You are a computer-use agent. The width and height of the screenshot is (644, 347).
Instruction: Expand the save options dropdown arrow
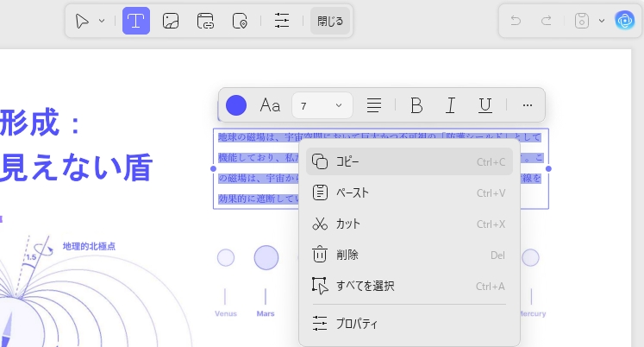coord(601,21)
